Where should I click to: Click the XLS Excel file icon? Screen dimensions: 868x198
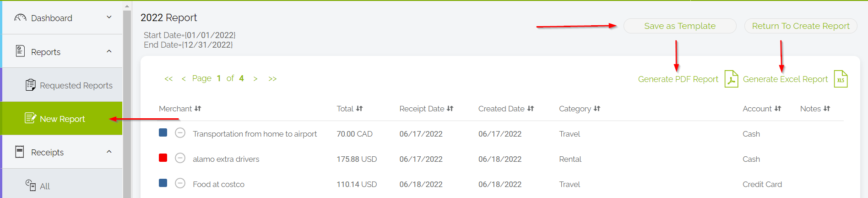[841, 79]
